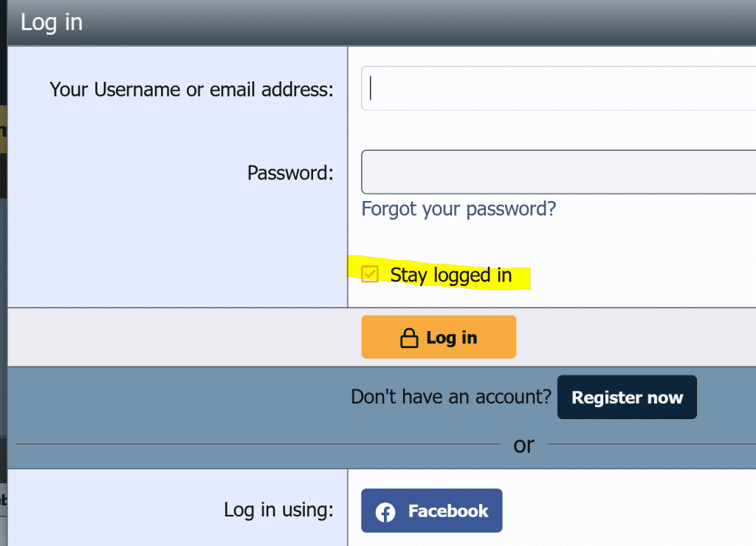
Task: Click the Facebook logo icon
Action: 385,511
